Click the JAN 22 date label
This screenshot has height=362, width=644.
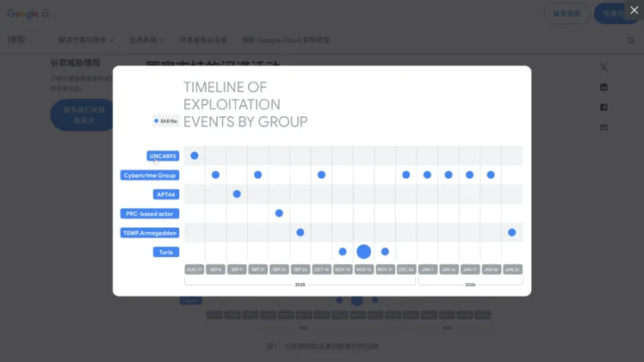tap(511, 269)
